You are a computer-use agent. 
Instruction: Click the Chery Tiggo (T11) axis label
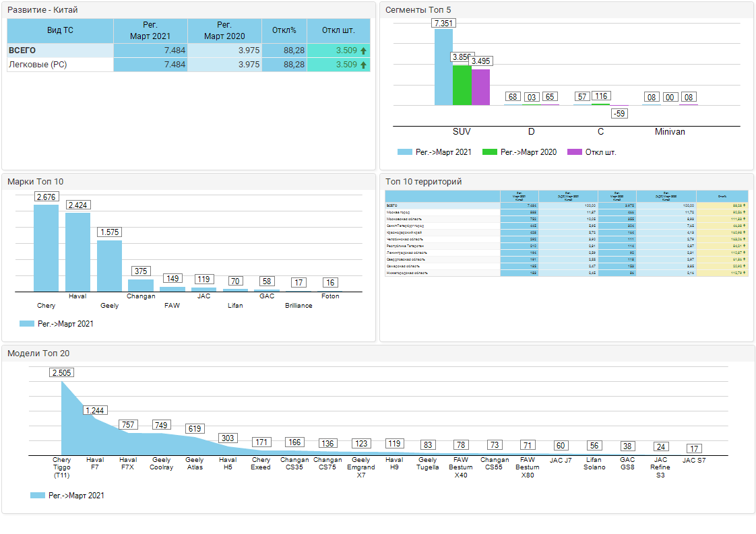[x=62, y=467]
